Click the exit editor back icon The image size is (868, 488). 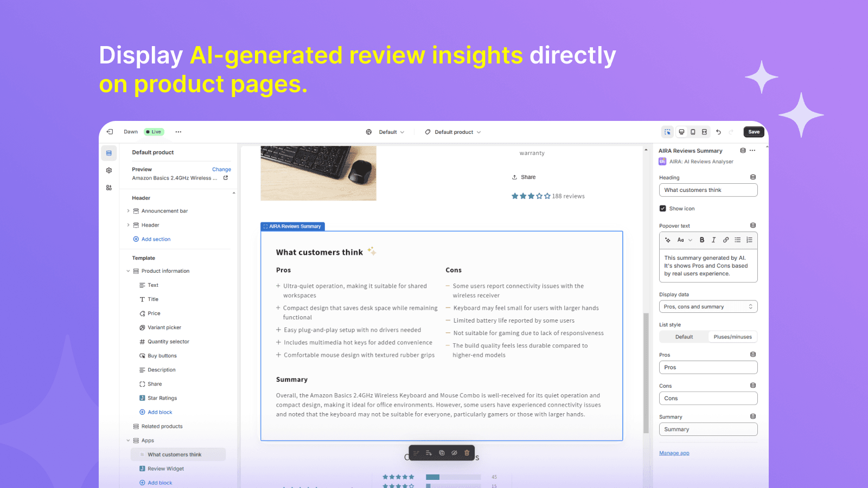[x=110, y=132]
